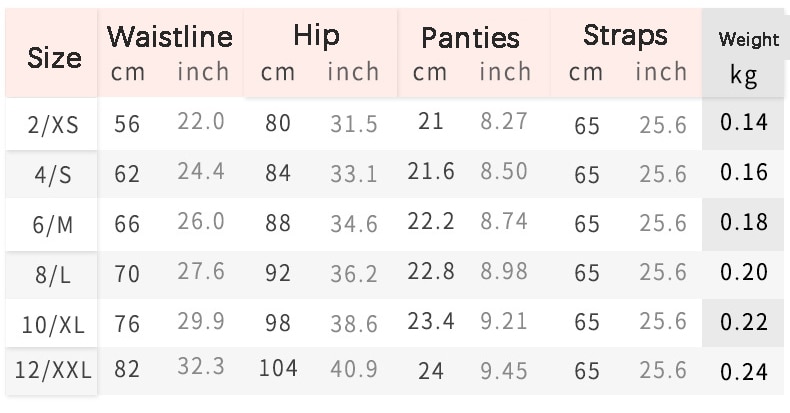The height and width of the screenshot is (413, 790).
Task: Select the Panties column heading
Action: coord(470,38)
